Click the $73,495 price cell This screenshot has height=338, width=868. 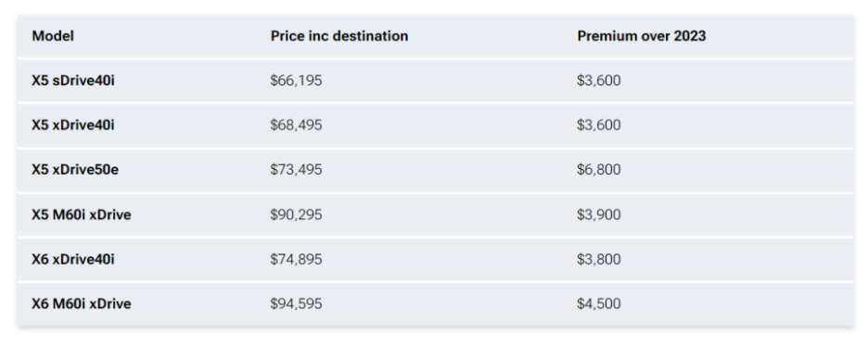296,170
